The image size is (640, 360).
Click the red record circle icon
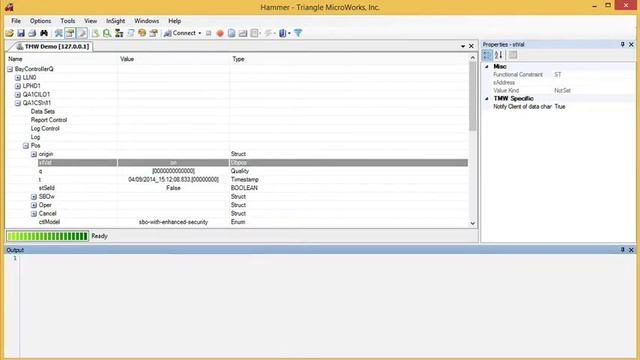pyautogui.click(x=220, y=33)
